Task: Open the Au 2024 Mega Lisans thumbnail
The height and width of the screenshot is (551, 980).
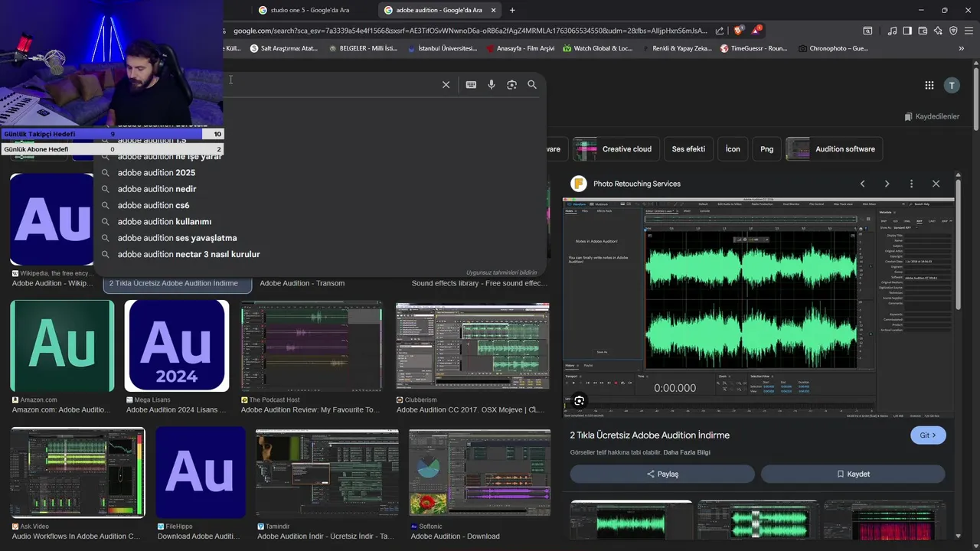Action: [x=177, y=346]
